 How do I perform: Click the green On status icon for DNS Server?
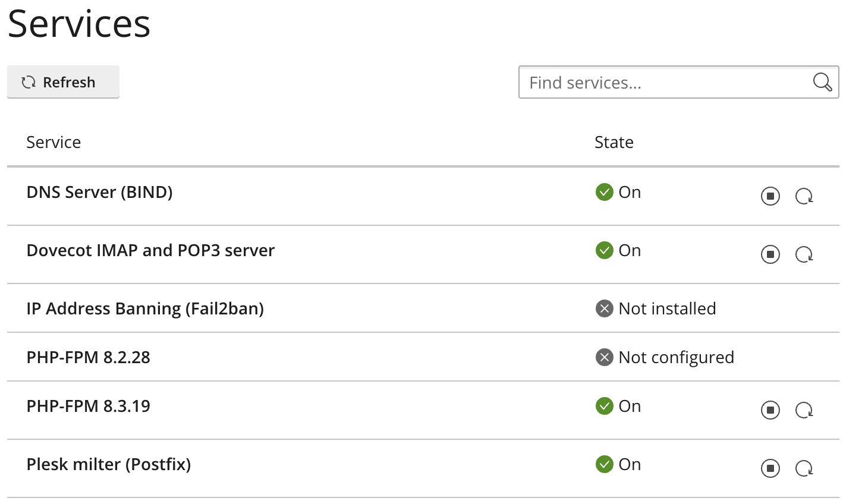tap(604, 192)
